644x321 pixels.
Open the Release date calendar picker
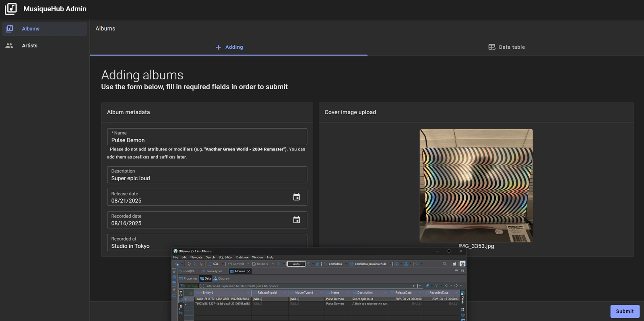[x=297, y=197]
